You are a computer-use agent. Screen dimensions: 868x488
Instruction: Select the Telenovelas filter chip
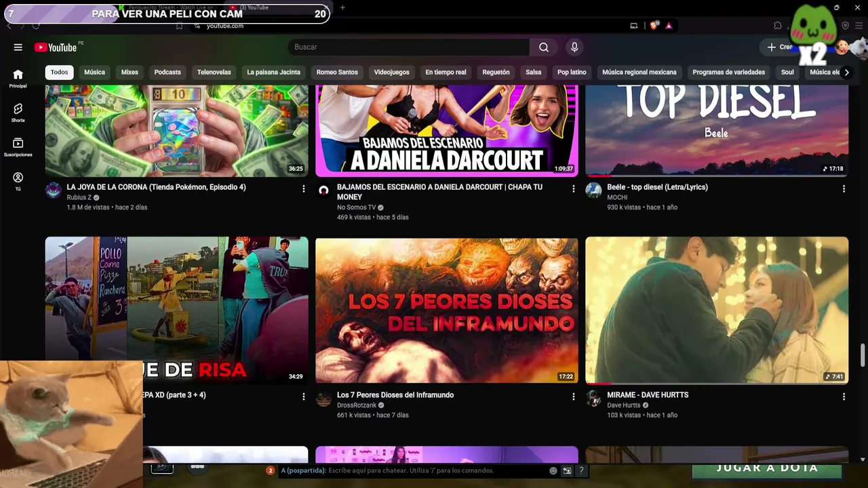pos(214,73)
